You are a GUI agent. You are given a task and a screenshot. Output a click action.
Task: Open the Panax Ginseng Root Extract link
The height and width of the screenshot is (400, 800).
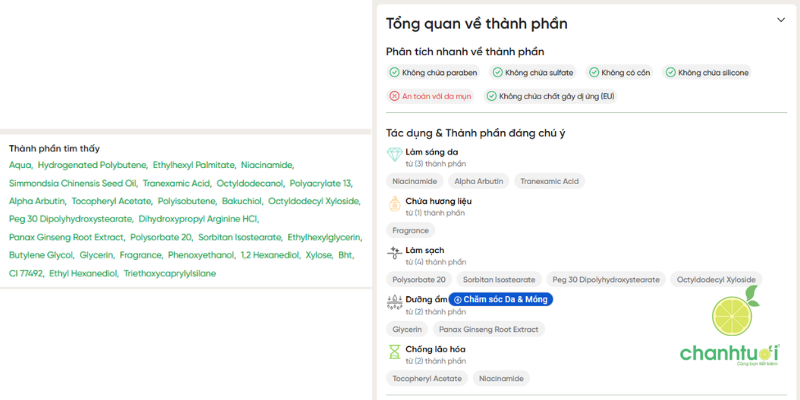point(65,237)
